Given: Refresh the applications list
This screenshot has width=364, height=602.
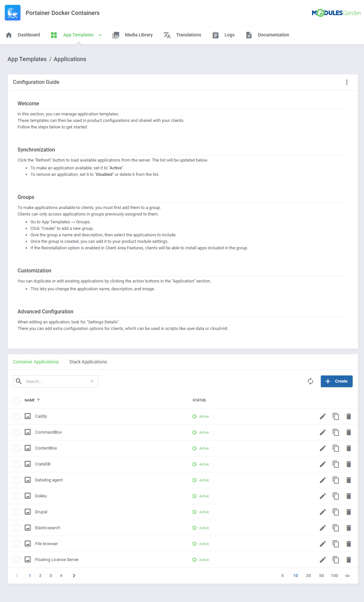Looking at the screenshot, I should click(310, 381).
